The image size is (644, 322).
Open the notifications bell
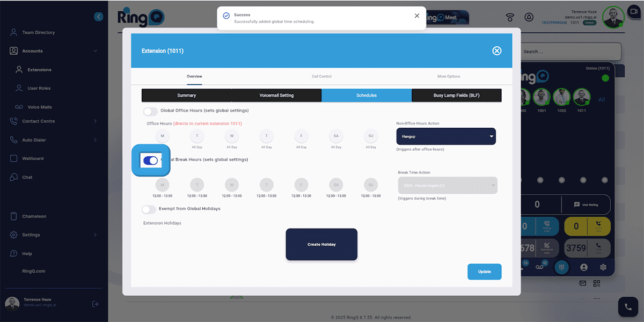click(529, 18)
